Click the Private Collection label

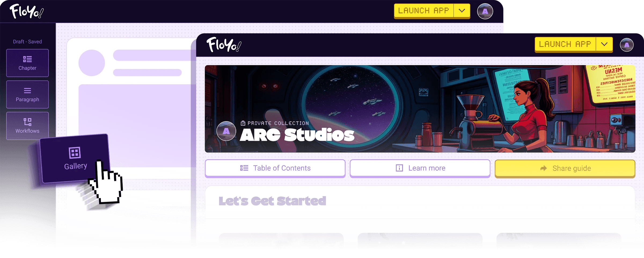click(278, 123)
